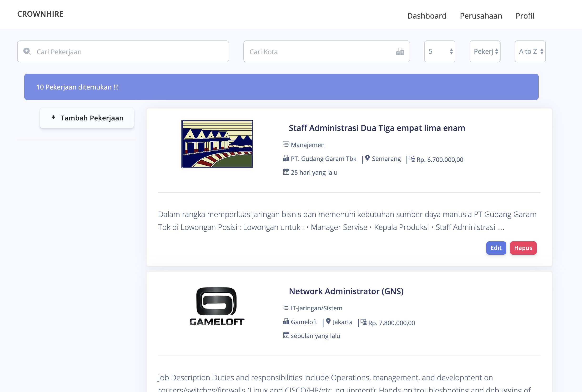Click the calendar icon next to 25 hari yang lalu
582x392 pixels.
tap(286, 172)
